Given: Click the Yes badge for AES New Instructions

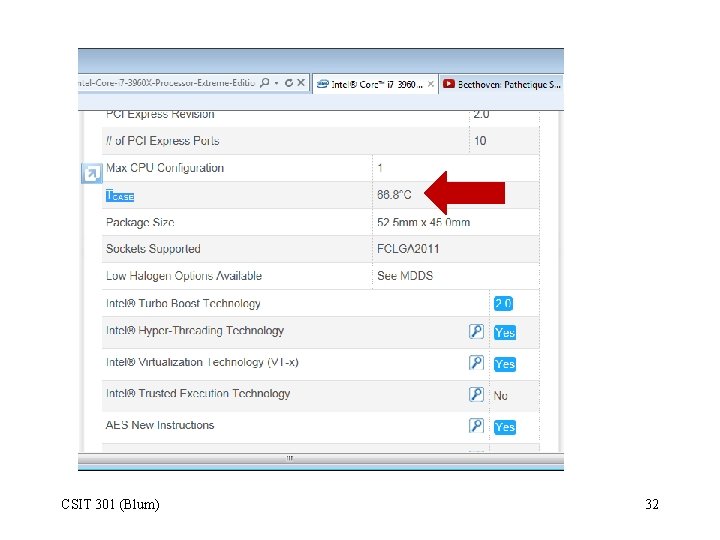Looking at the screenshot, I should tap(505, 427).
